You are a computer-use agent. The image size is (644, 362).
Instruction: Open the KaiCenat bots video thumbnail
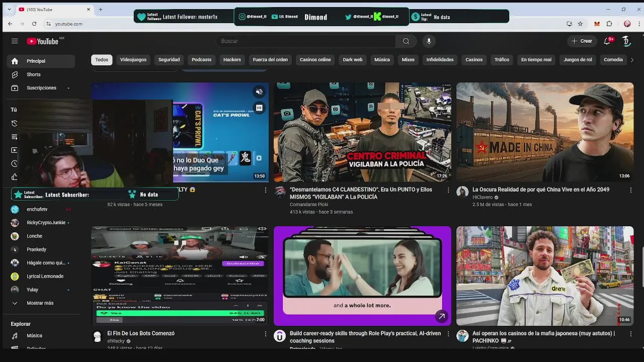(180, 276)
